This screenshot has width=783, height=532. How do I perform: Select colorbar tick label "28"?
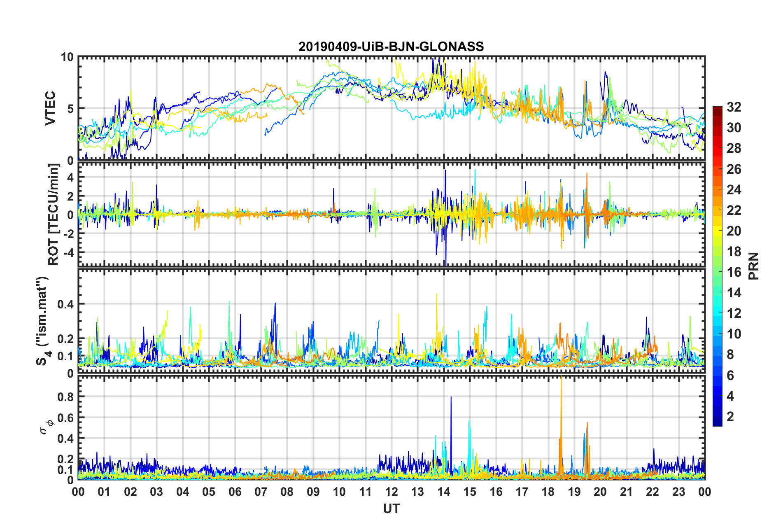734,148
